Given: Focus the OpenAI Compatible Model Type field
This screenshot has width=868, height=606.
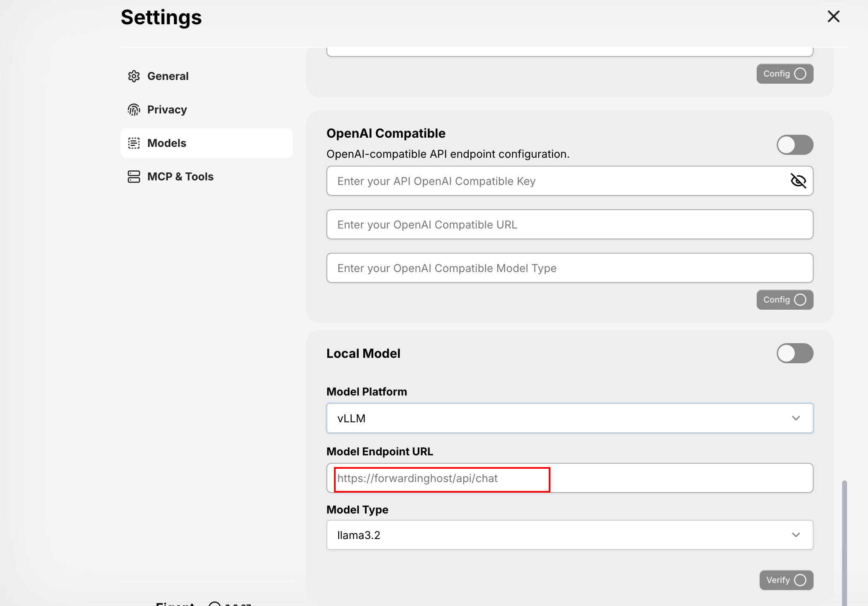Looking at the screenshot, I should coord(570,268).
